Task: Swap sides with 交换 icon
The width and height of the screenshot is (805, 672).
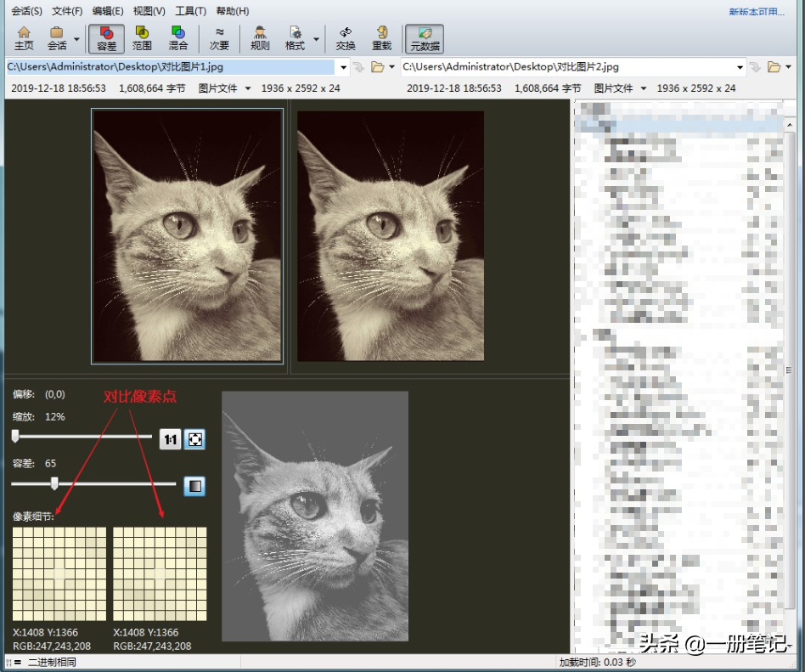Action: coord(346,38)
